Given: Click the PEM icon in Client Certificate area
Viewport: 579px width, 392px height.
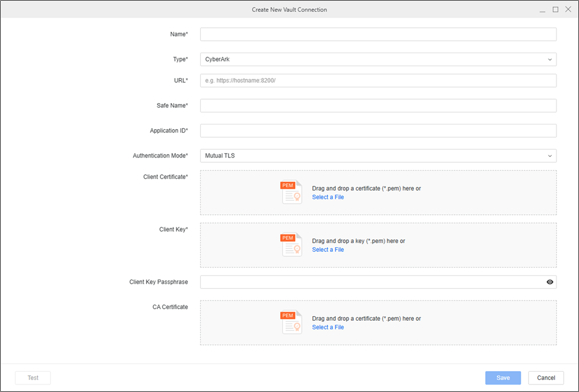Looking at the screenshot, I should [x=291, y=193].
